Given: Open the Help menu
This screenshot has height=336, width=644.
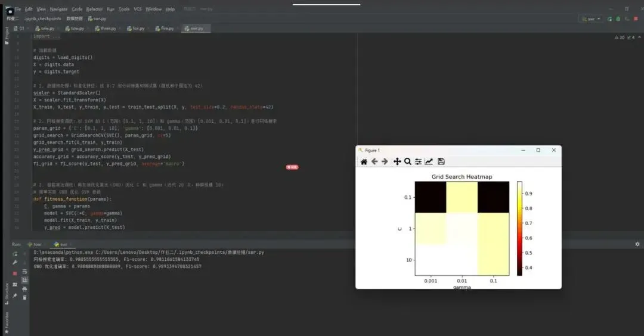Looking at the screenshot, I should 170,9.
